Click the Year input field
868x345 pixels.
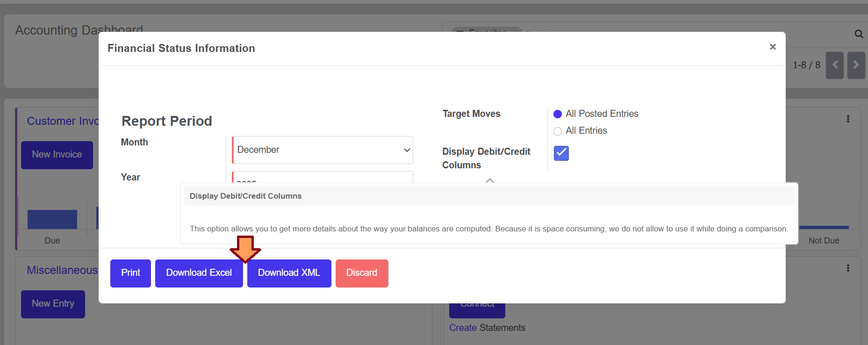(323, 178)
